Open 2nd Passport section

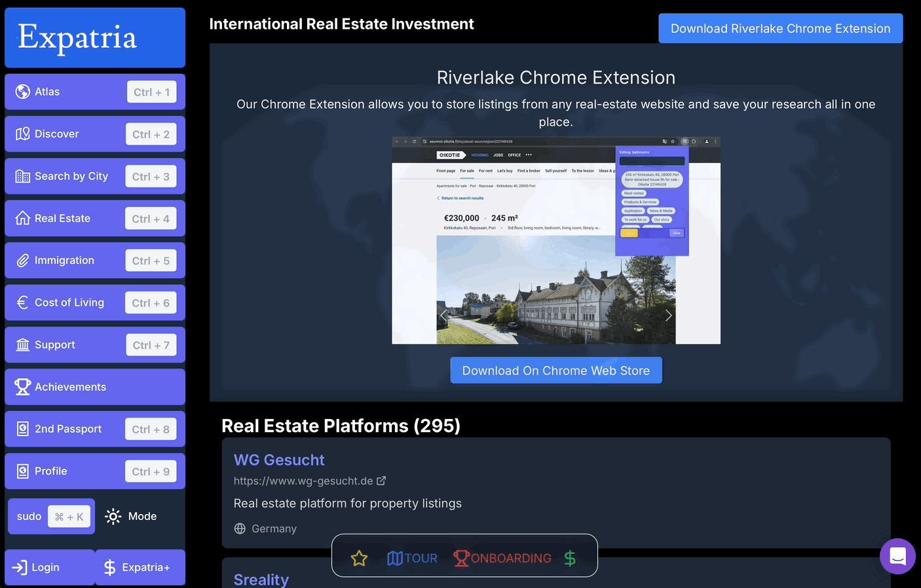pyautogui.click(x=95, y=429)
